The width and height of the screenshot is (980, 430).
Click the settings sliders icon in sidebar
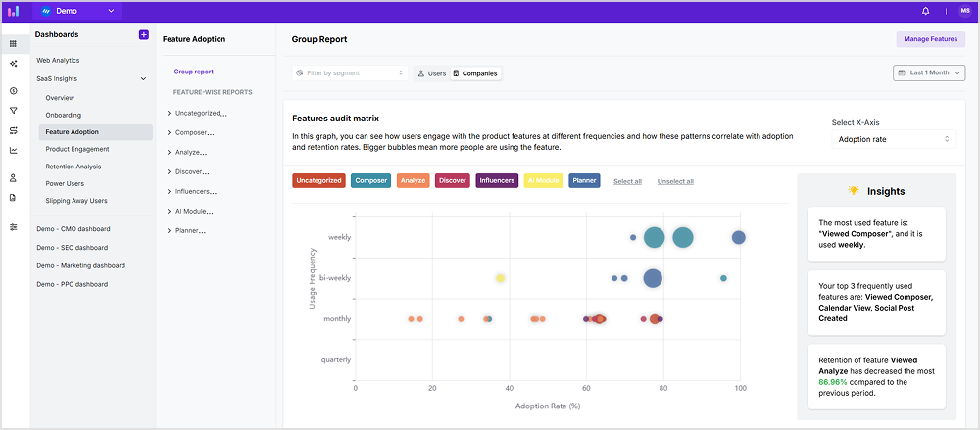pyautogui.click(x=13, y=226)
